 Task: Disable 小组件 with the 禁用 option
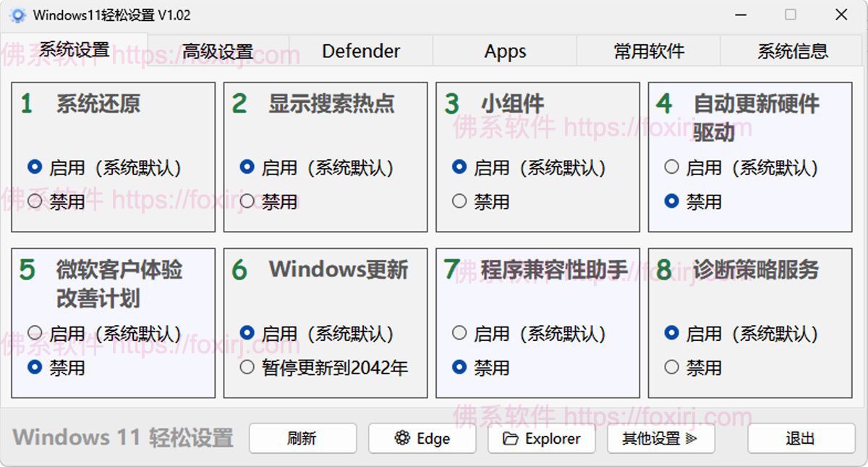pos(459,201)
